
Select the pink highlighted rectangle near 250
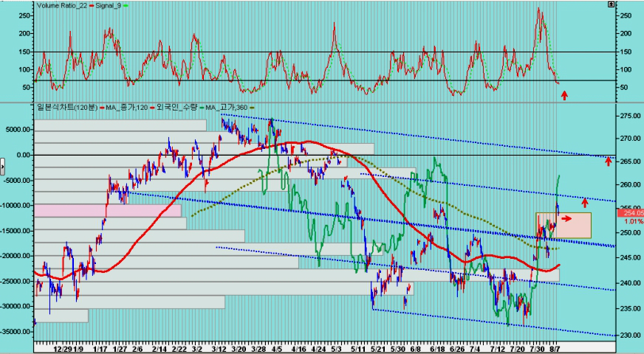tap(563, 225)
